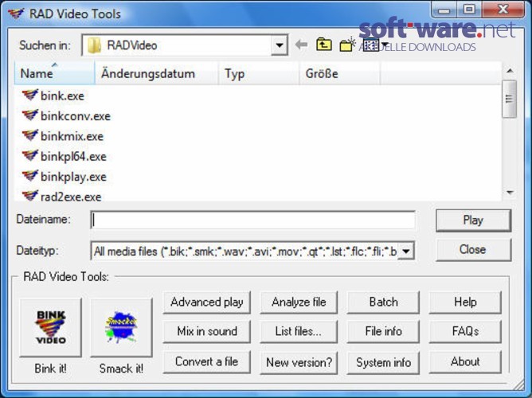532x398 pixels.
Task: Click the scroll down arrow of file list
Action: click(509, 193)
